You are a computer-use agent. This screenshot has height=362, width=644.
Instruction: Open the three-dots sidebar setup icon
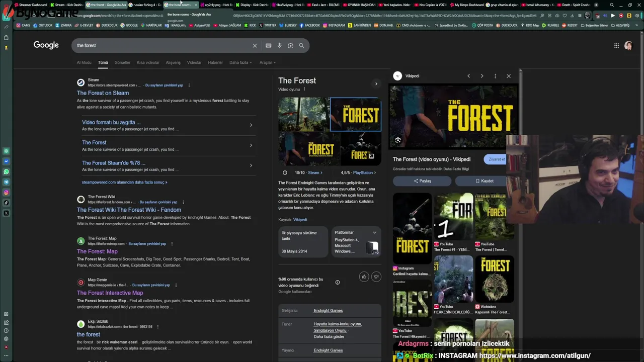point(6,355)
